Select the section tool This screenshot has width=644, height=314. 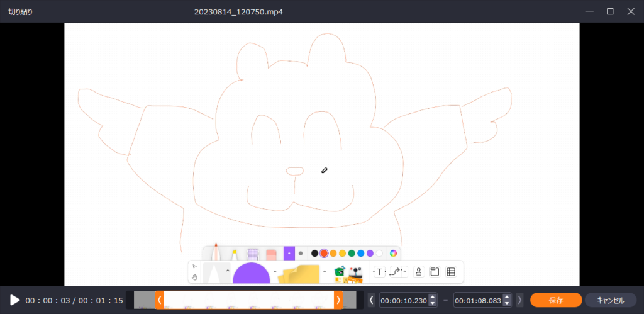[x=435, y=272]
